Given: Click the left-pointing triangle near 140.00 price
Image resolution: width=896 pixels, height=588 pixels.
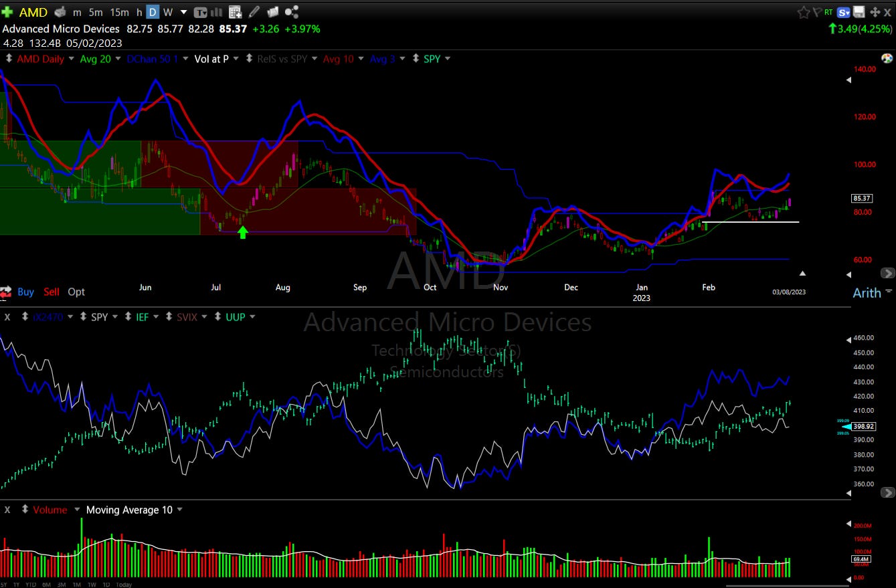Looking at the screenshot, I should click(849, 80).
